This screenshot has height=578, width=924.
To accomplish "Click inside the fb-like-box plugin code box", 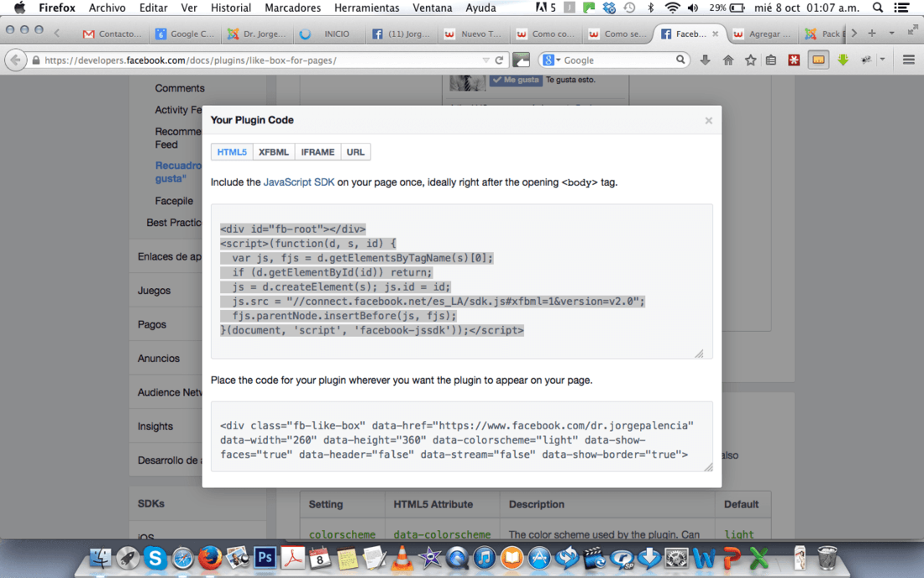I will (462, 437).
